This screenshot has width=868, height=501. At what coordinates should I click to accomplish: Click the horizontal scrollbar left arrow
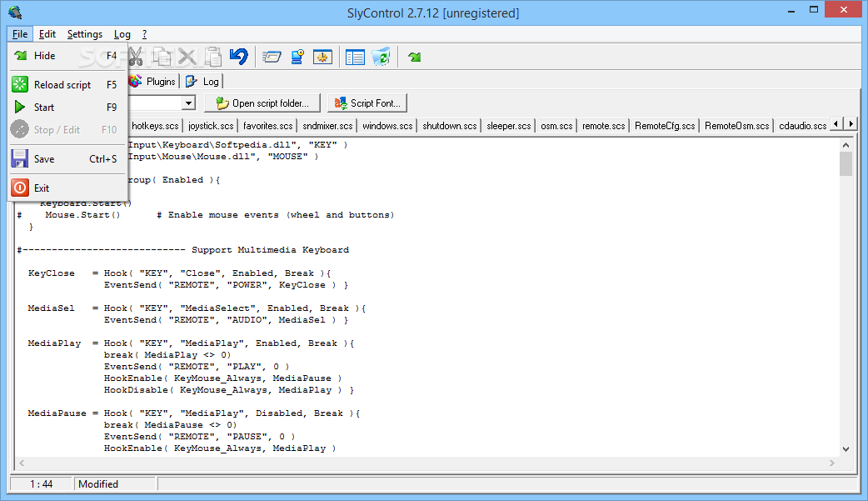click(x=22, y=463)
